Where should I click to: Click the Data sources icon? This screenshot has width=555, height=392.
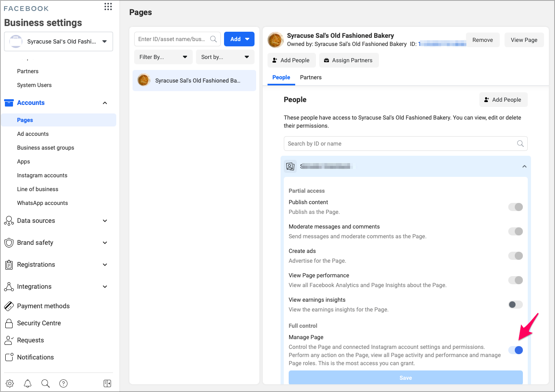[x=9, y=221]
